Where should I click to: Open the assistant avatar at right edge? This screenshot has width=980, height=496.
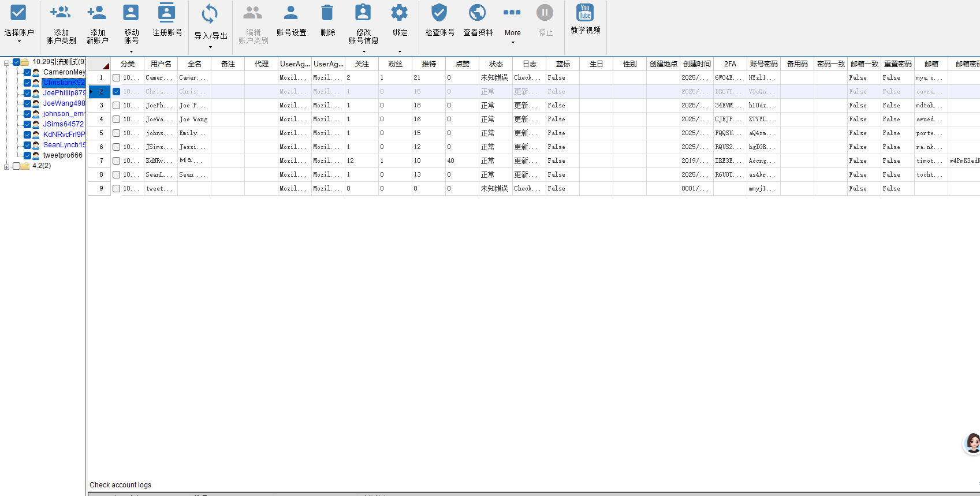coord(972,443)
